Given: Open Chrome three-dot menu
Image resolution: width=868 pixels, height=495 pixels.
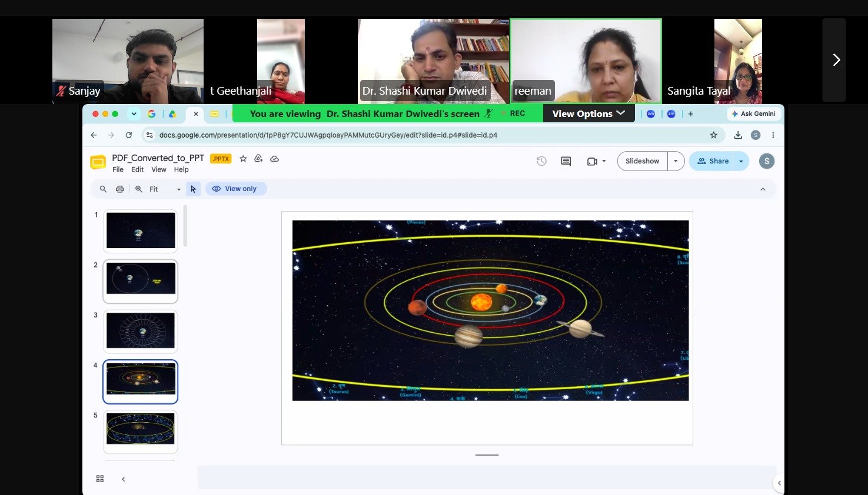Looking at the screenshot, I should click(773, 135).
